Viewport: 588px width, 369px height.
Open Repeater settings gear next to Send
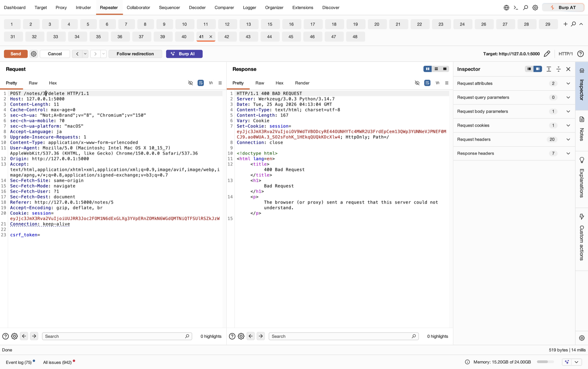33,54
